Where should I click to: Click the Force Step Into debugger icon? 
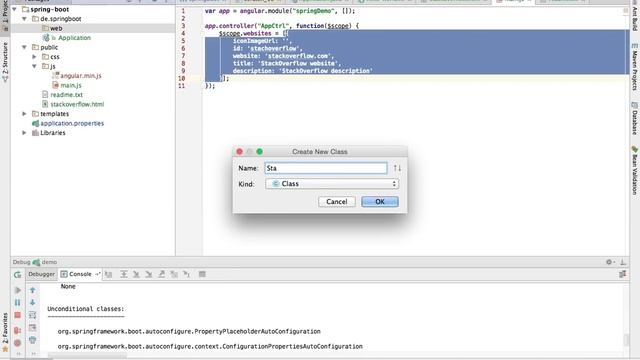(x=149, y=274)
